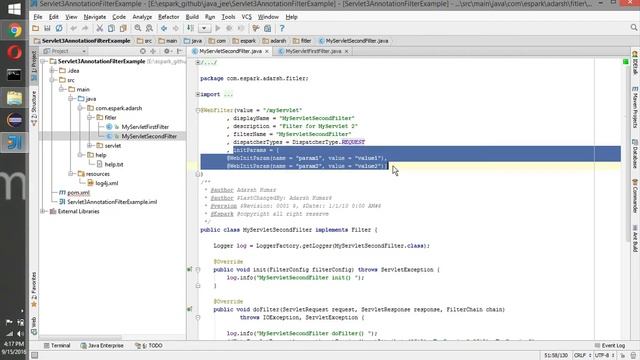Click the UTF-8 encoding selector
Screen dimensions: 640x360
pyautogui.click(x=604, y=356)
